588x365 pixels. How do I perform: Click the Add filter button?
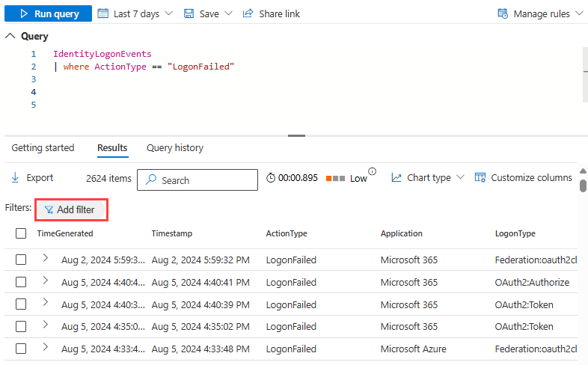(70, 209)
